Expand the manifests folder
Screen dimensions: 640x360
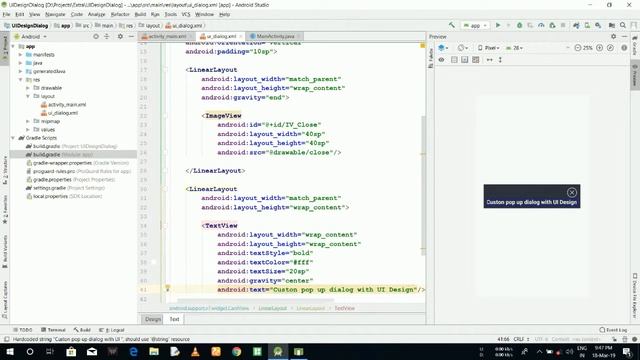[x=20, y=54]
